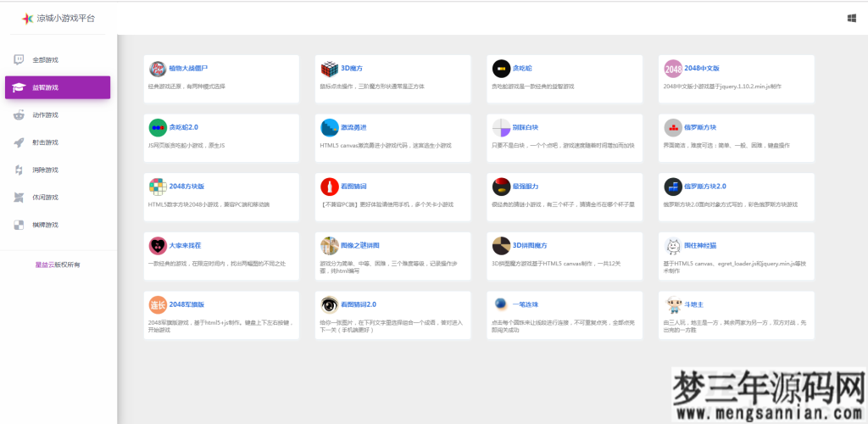
Task: Click the 大家来找茬 heart icon
Action: [158, 246]
